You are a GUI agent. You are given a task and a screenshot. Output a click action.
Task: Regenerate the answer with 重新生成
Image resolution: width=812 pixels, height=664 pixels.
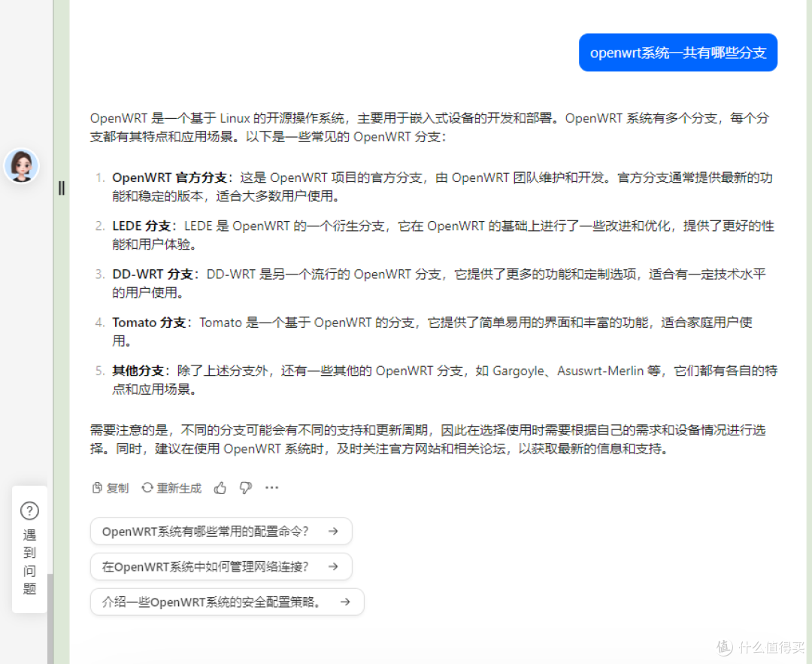click(x=171, y=488)
